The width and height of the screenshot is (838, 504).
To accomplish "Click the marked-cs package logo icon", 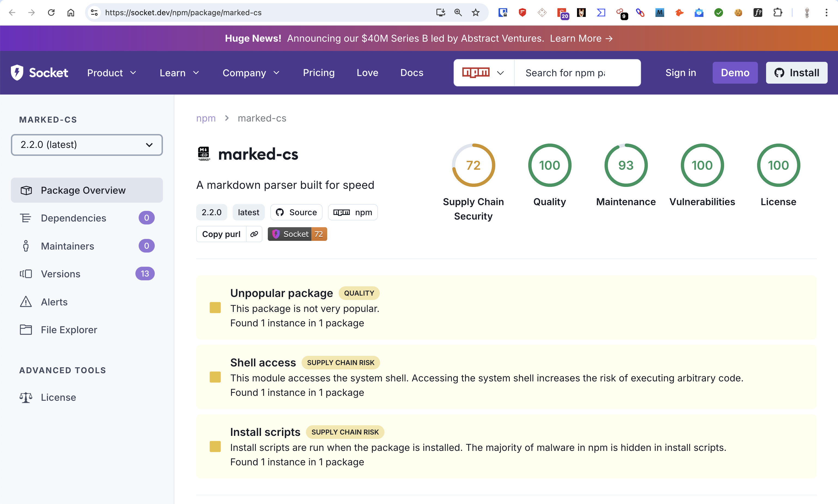I will tap(204, 154).
